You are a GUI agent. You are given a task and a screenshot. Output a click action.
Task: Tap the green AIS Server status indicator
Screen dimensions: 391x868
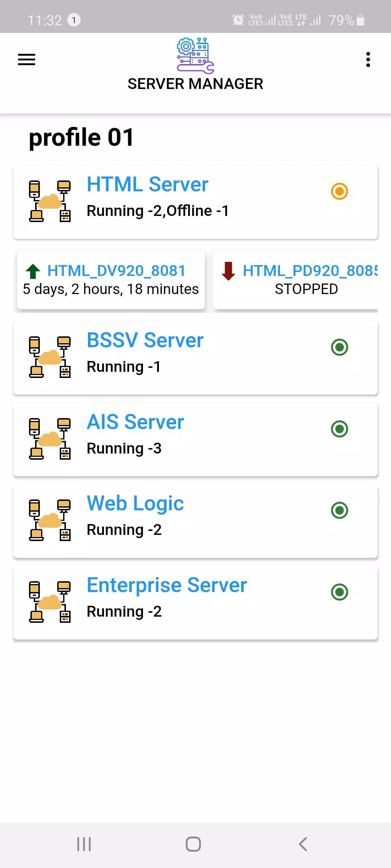point(340,429)
